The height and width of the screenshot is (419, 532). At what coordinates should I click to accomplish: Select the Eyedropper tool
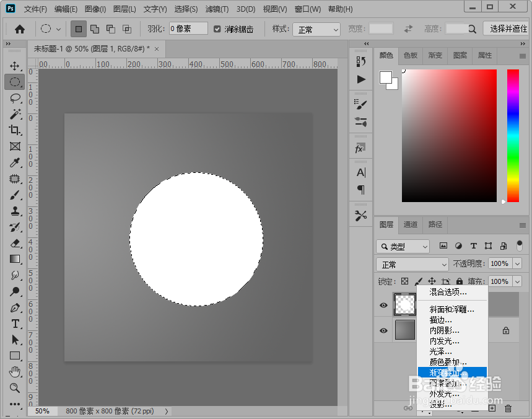tap(15, 162)
